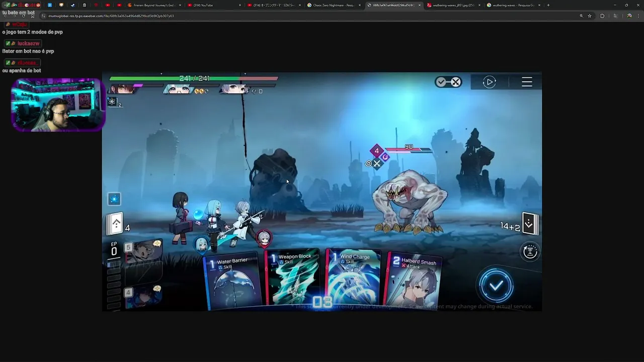Screen dimensions: 644x362
Task: Open the discard pile showing 4
Action: pos(116,224)
